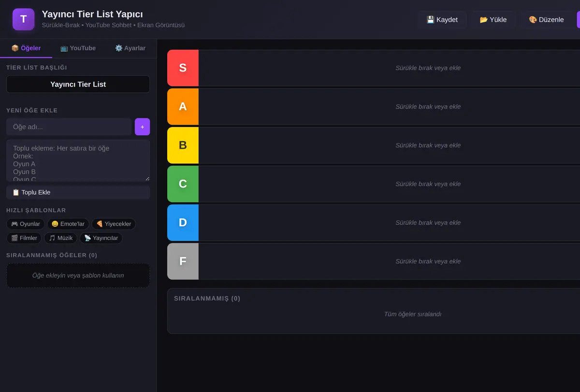Click the Düzenle edit button
This screenshot has height=392, width=580.
pyautogui.click(x=546, y=20)
